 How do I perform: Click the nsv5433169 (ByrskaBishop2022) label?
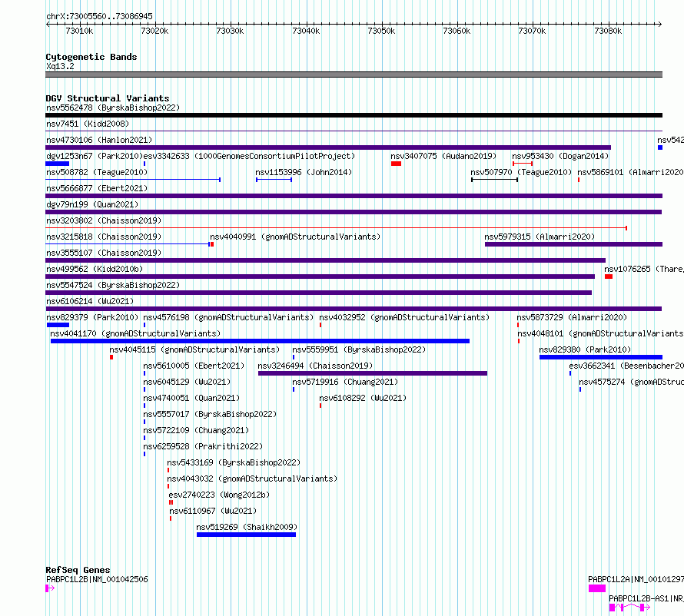(x=234, y=462)
